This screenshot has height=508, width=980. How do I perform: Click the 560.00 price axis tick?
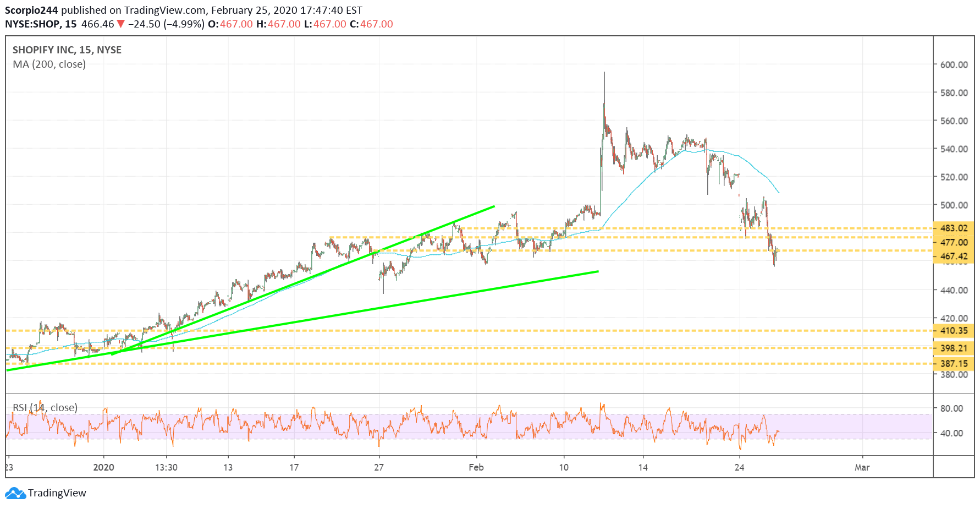point(954,121)
